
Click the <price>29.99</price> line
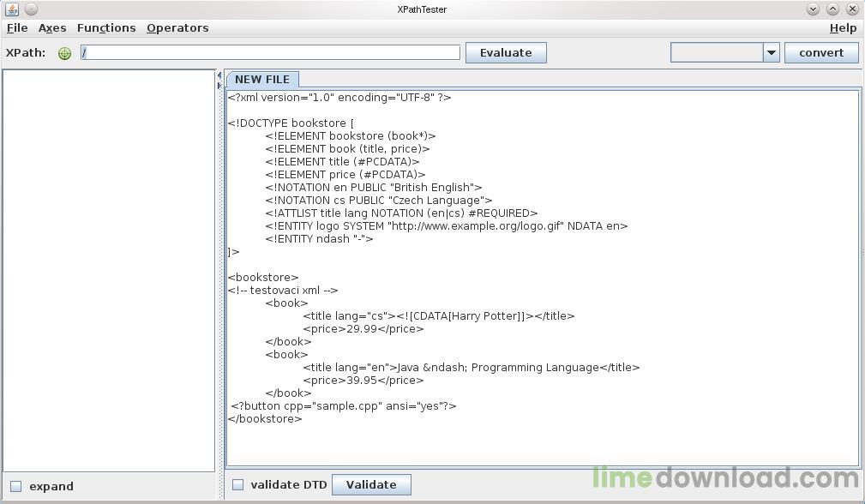click(x=363, y=328)
